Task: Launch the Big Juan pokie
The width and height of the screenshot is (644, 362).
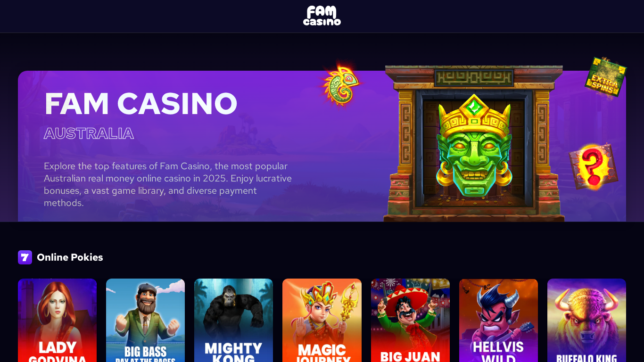Action: tap(410, 321)
